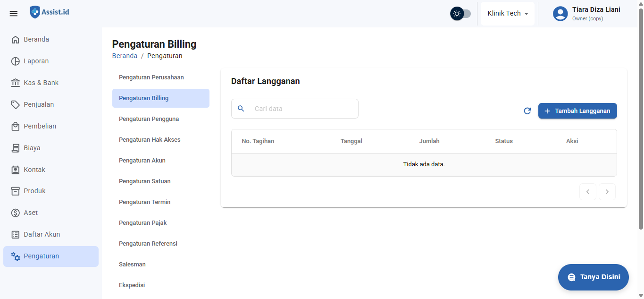The image size is (644, 299).
Task: Click the Beranda home icon
Action: pos(16,40)
